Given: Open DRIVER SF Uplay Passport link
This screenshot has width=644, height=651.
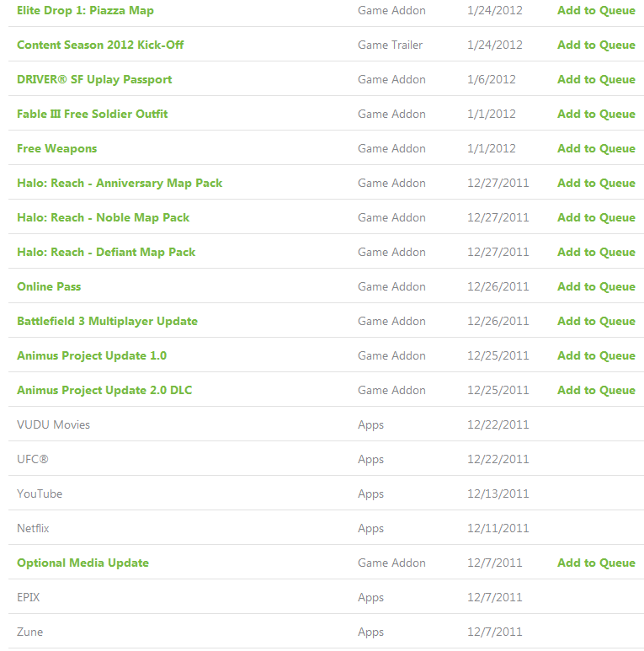Looking at the screenshot, I should point(94,79).
